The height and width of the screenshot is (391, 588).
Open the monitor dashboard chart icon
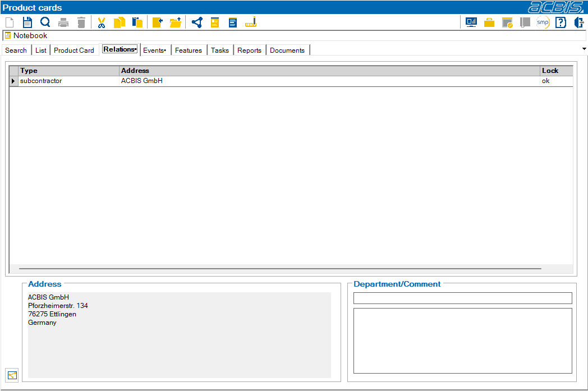[x=471, y=22]
